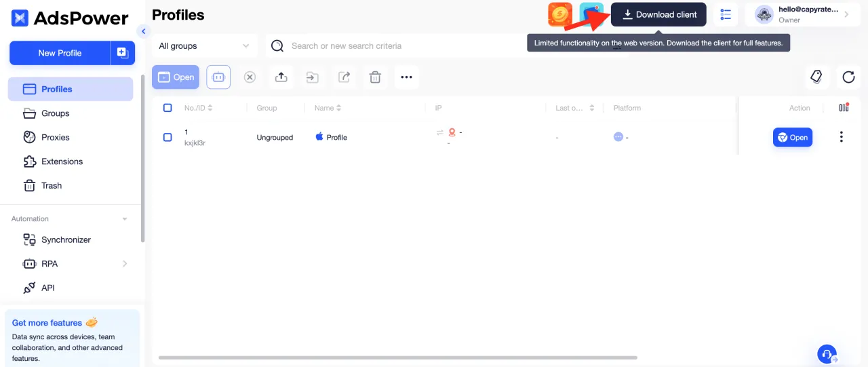Click the search magnifier icon
The height and width of the screenshot is (367, 868).
pyautogui.click(x=277, y=46)
